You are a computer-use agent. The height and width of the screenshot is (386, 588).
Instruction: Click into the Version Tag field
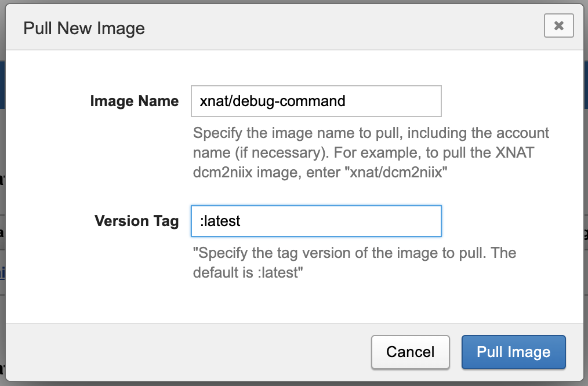316,221
